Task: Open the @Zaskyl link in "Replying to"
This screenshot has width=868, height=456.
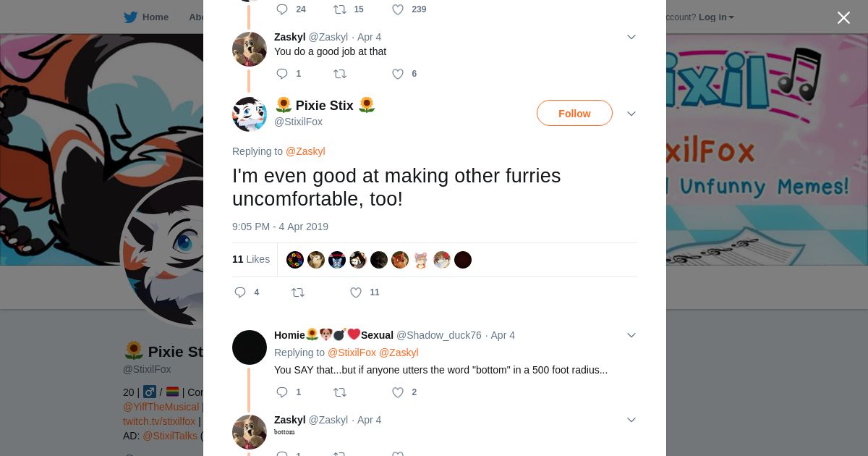Action: (x=305, y=151)
